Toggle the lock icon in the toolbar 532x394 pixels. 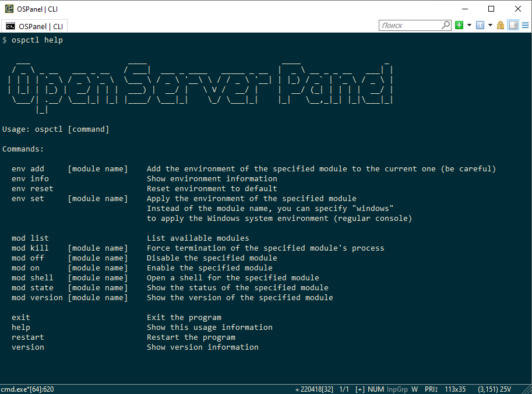pyautogui.click(x=501, y=25)
